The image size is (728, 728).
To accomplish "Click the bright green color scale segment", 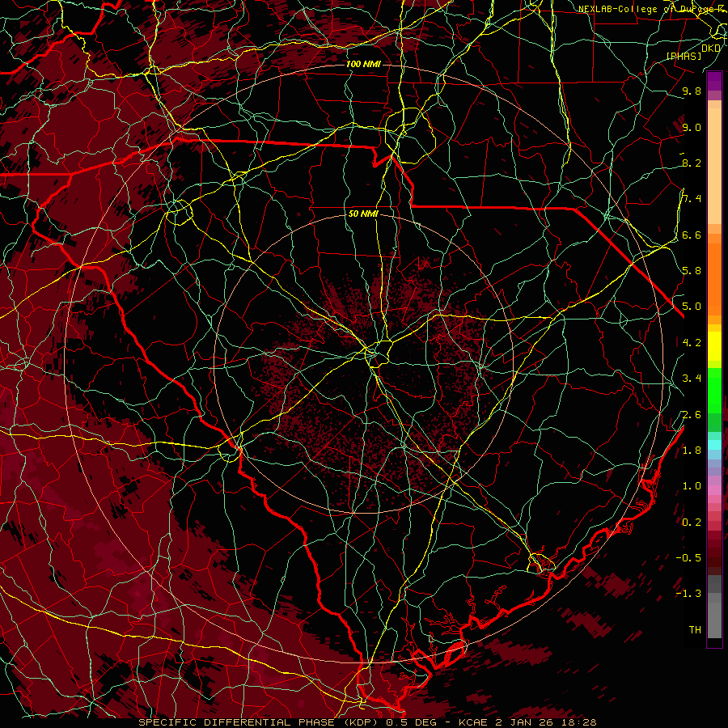I will pyautogui.click(x=714, y=391).
